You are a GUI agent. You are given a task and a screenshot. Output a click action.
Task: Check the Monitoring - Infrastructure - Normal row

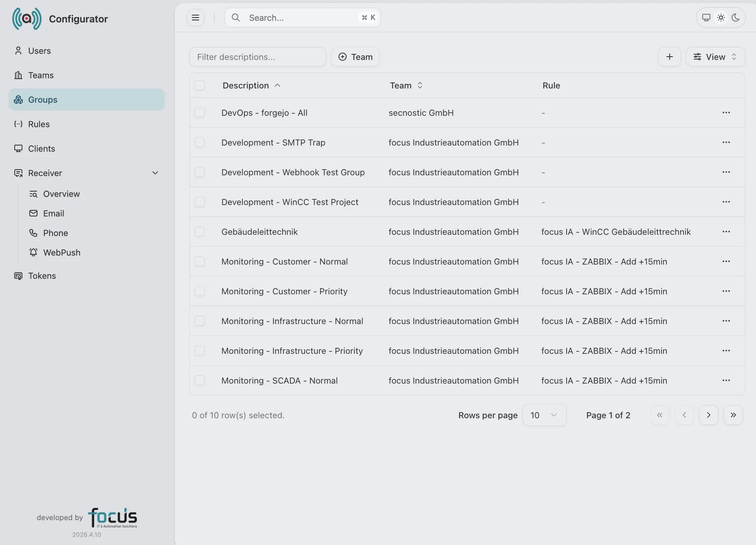click(200, 321)
